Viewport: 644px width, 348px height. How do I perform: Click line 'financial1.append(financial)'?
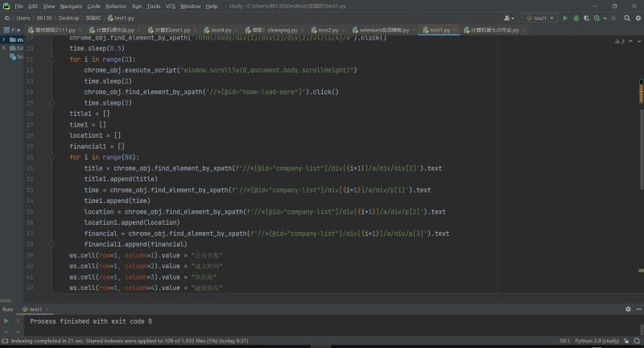tap(135, 244)
